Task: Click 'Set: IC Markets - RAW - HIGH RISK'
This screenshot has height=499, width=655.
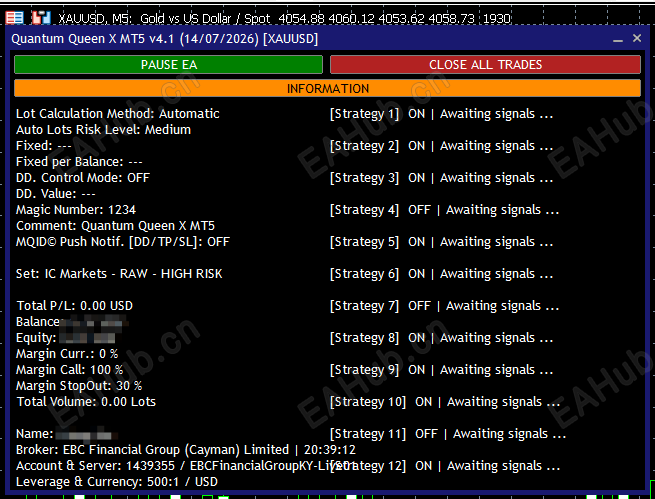Action: pyautogui.click(x=119, y=274)
